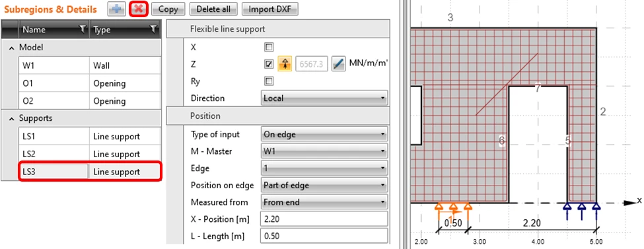Click the blue plus add subregion icon
Screen dimensions: 644x249
pyautogui.click(x=117, y=9)
